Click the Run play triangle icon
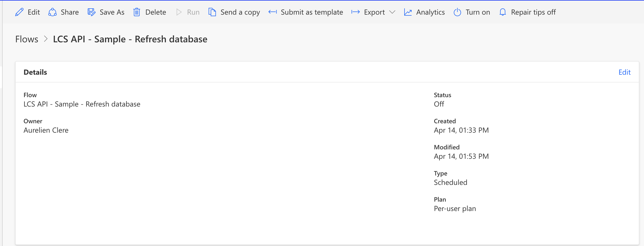 (x=179, y=12)
